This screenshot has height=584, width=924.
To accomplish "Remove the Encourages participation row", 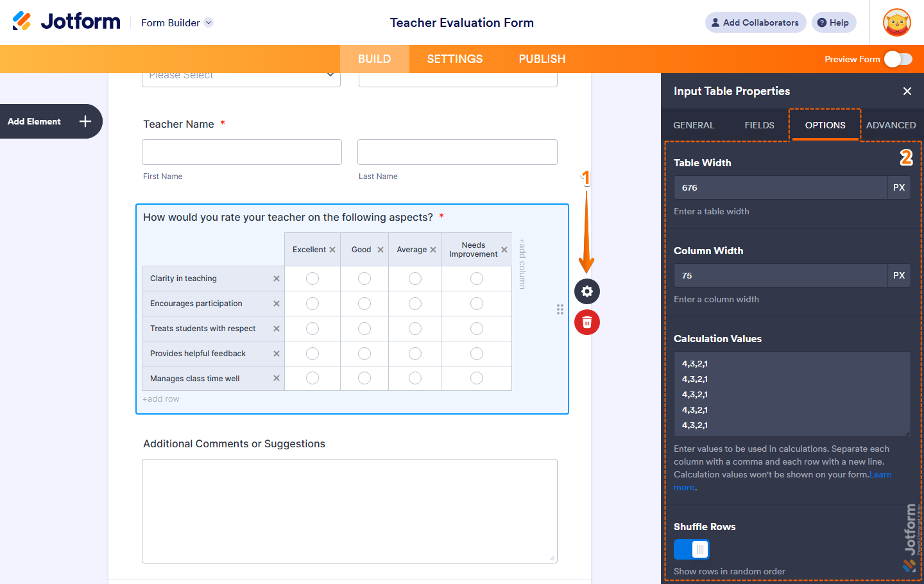I will coord(277,304).
